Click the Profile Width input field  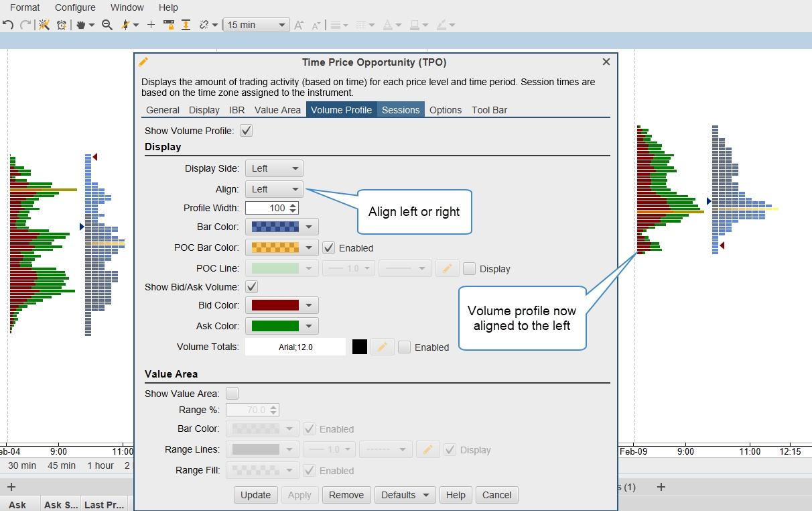(267, 208)
